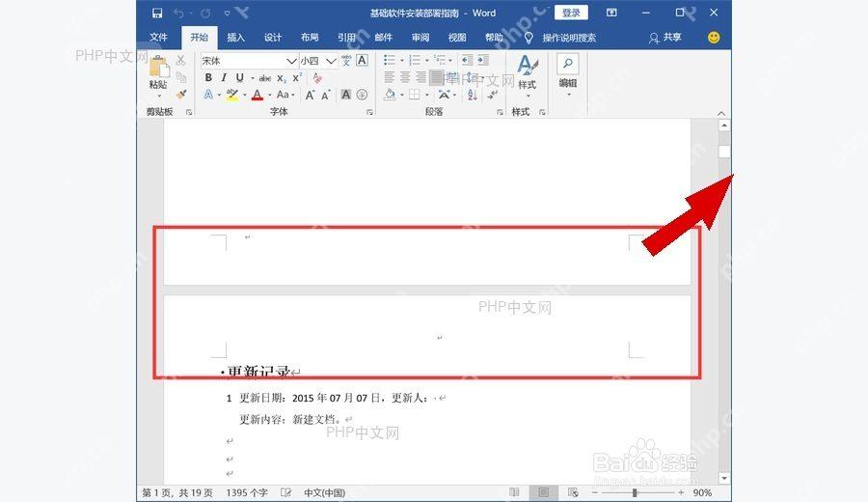Open the 宋体 font name dropdown

291,61
